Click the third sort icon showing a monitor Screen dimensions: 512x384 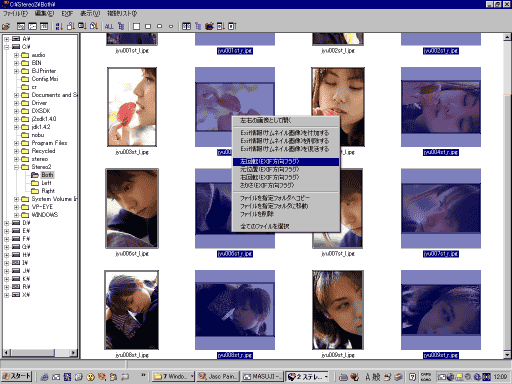click(x=82, y=26)
